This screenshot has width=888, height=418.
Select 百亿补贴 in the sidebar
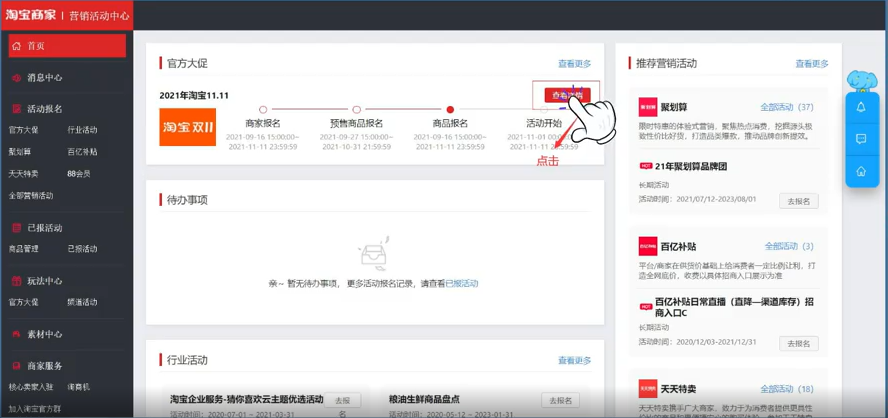pos(82,152)
